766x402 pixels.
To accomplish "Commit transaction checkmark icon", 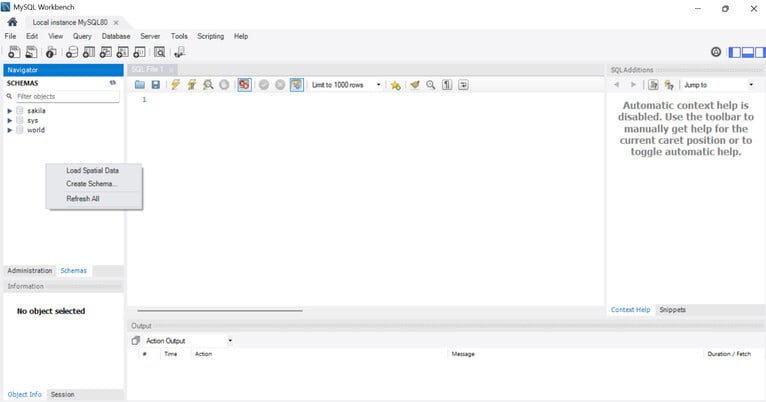I will tap(264, 85).
